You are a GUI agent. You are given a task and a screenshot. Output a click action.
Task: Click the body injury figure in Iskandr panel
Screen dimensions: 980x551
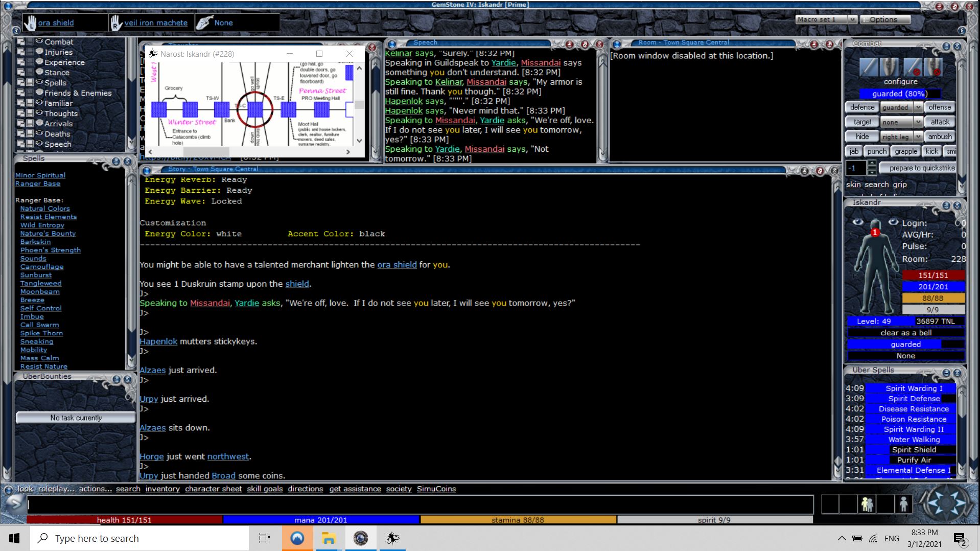(875, 266)
